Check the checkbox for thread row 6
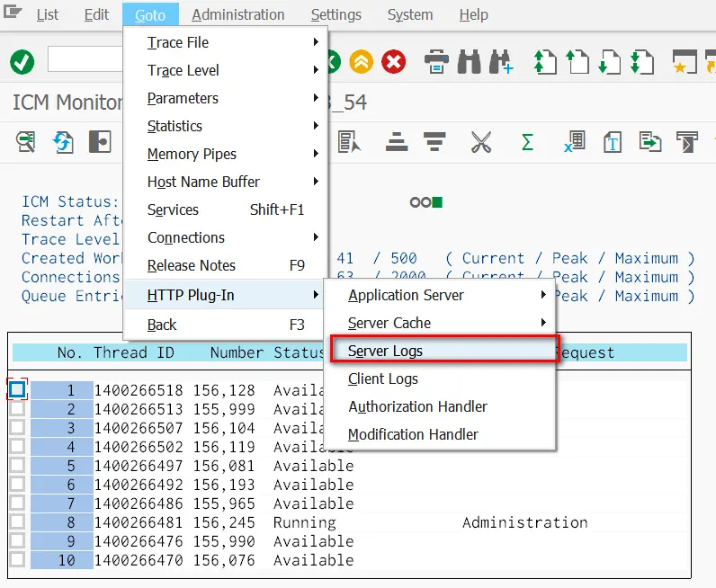This screenshot has width=716, height=588. point(17,484)
